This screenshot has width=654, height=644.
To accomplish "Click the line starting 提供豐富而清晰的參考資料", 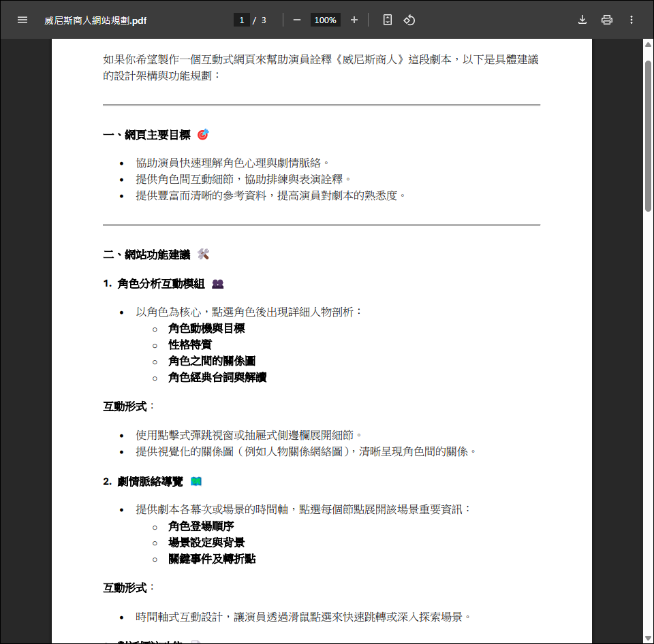I will [x=270, y=195].
